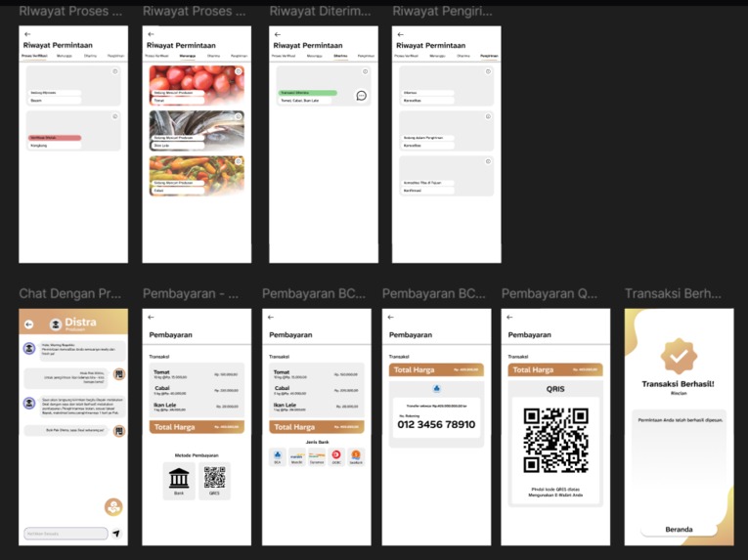Open the catfish photo request card

click(x=197, y=130)
